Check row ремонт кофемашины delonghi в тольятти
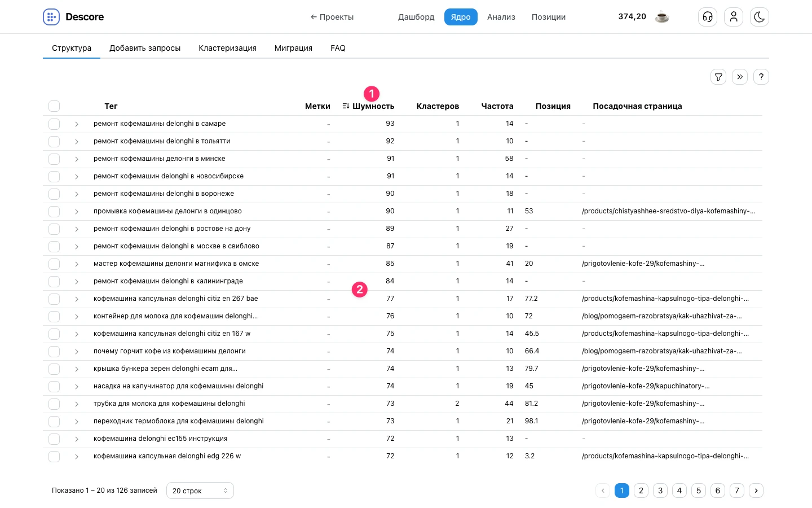This screenshot has height=508, width=812. tap(54, 141)
